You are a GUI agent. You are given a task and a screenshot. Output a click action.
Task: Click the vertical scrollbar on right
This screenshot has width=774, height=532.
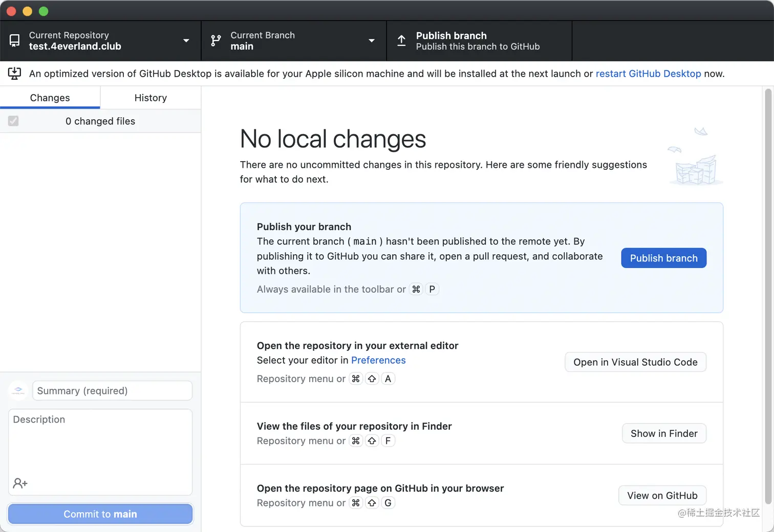point(768,297)
